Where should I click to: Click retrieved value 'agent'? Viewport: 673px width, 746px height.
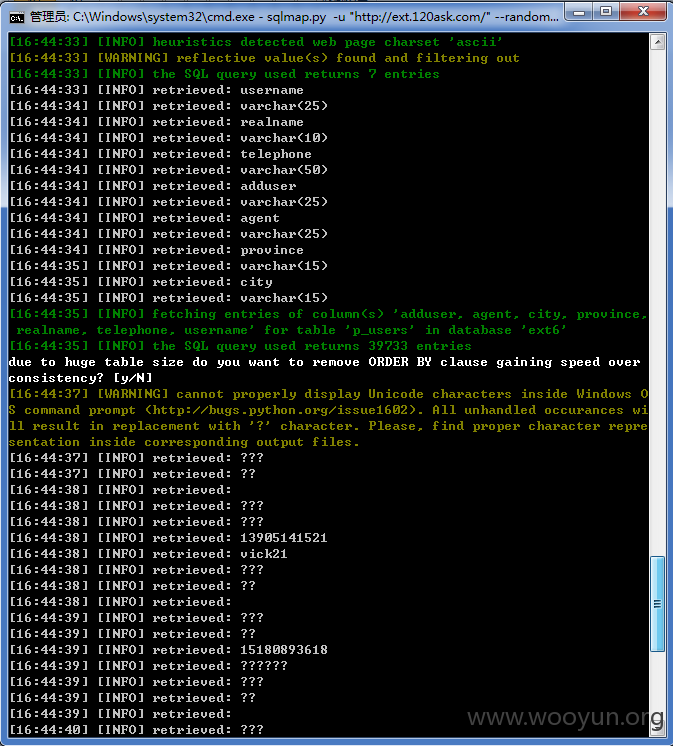[260, 218]
